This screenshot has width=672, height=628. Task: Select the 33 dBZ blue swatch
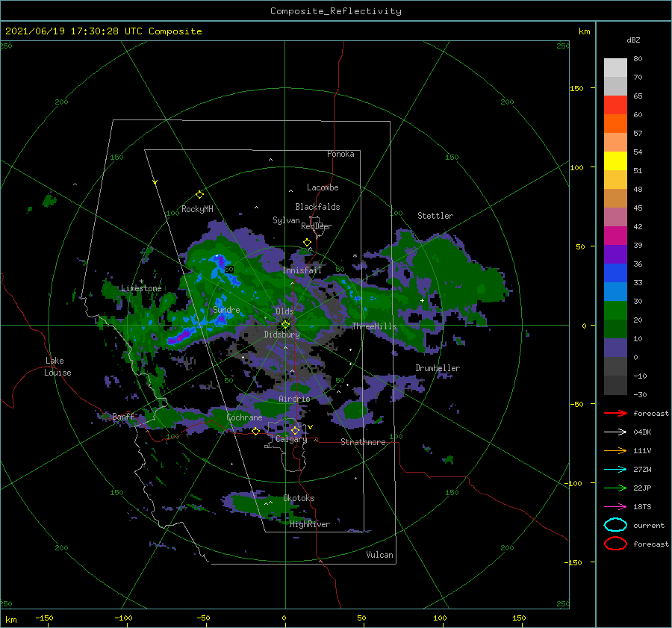point(615,292)
